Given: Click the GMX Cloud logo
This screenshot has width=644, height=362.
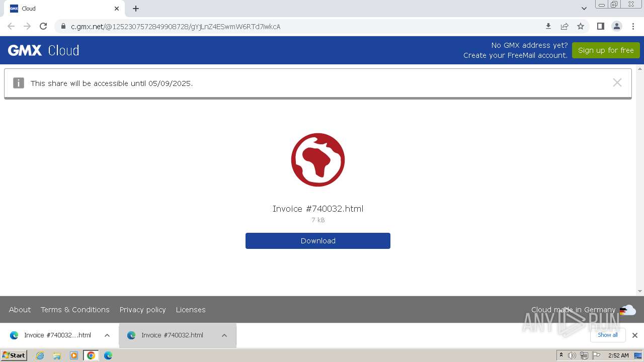Looking at the screenshot, I should tap(44, 50).
